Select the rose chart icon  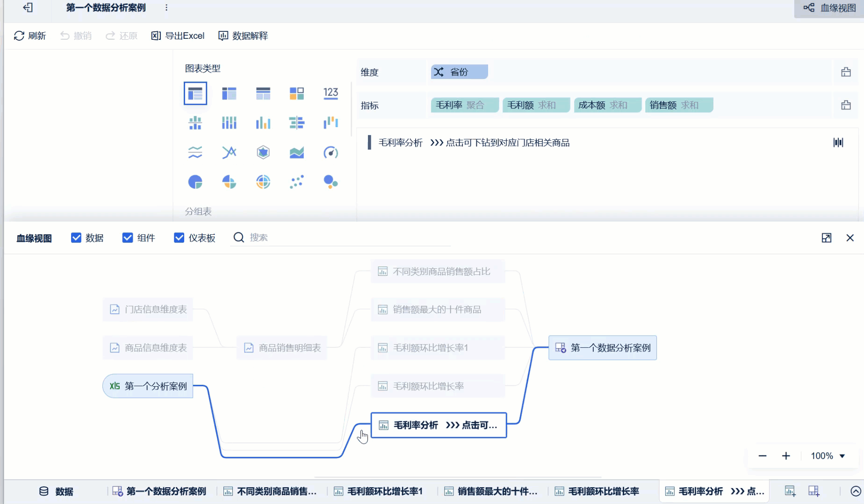point(229,182)
